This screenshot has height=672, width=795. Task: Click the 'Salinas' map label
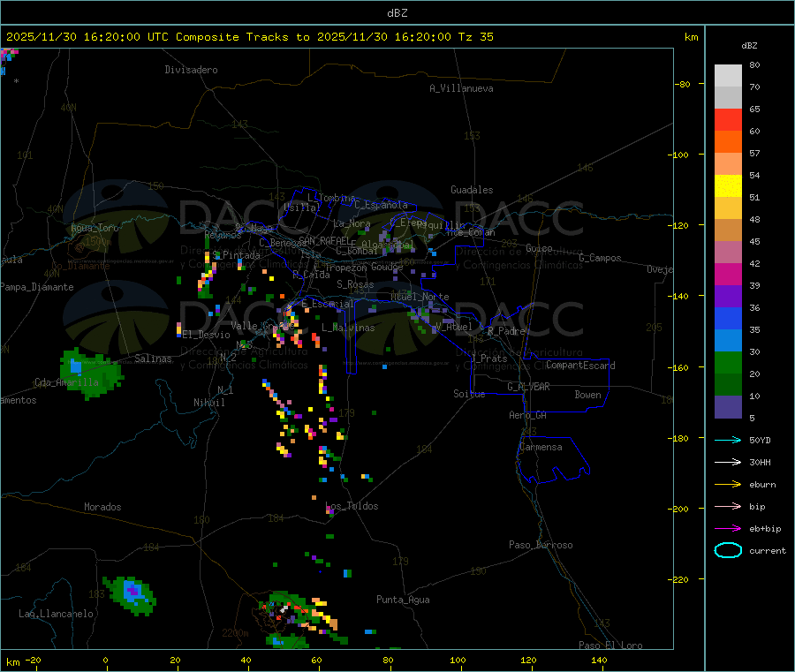[x=153, y=359]
